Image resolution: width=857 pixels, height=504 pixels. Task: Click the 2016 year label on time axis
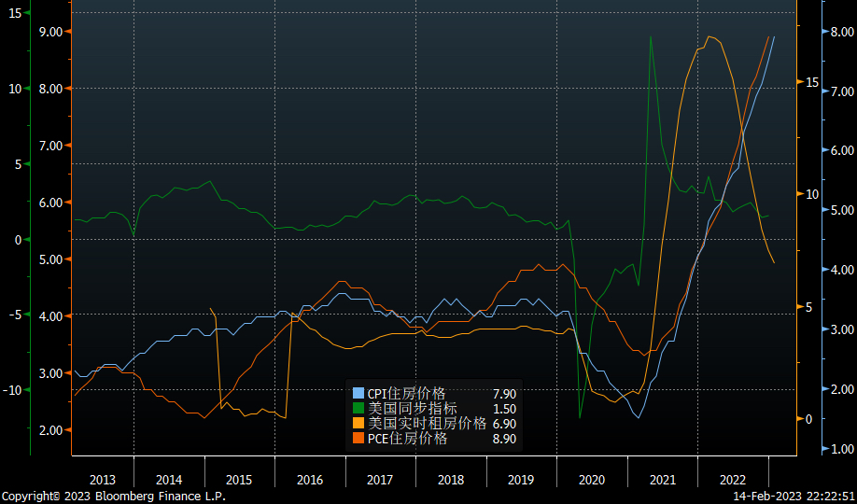[310, 480]
